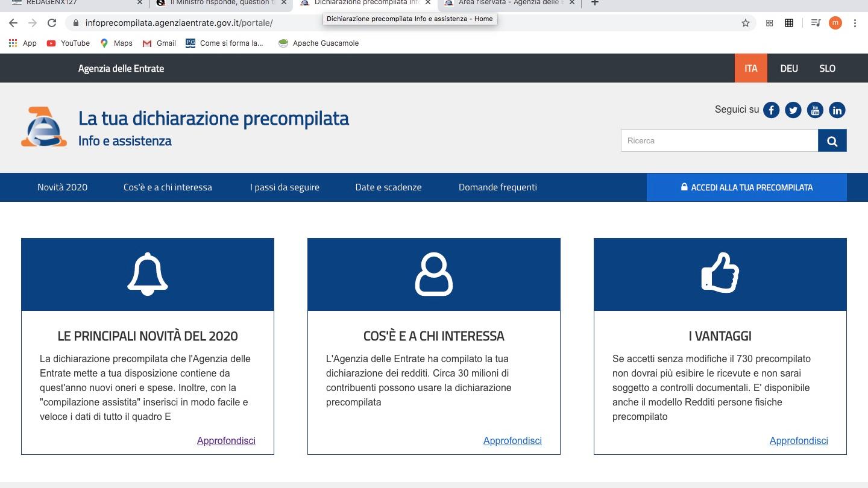Click 'COS'È E A CHI INTERESSA' card heading

coord(434,336)
